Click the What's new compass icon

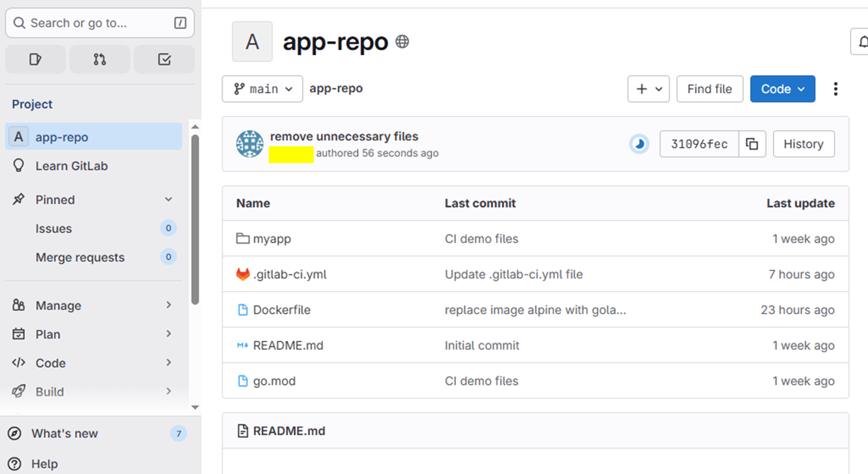click(x=15, y=433)
